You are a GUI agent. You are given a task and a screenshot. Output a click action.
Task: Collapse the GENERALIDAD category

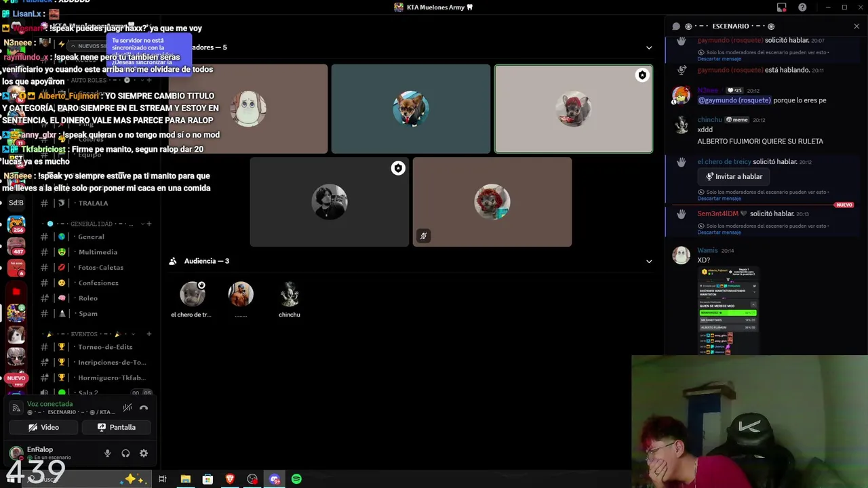92,224
